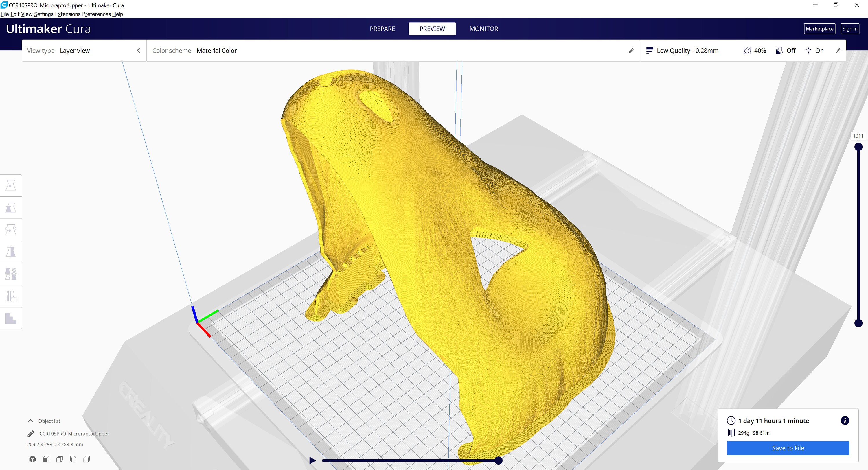Switch camera to 3D view cube icon

32,459
